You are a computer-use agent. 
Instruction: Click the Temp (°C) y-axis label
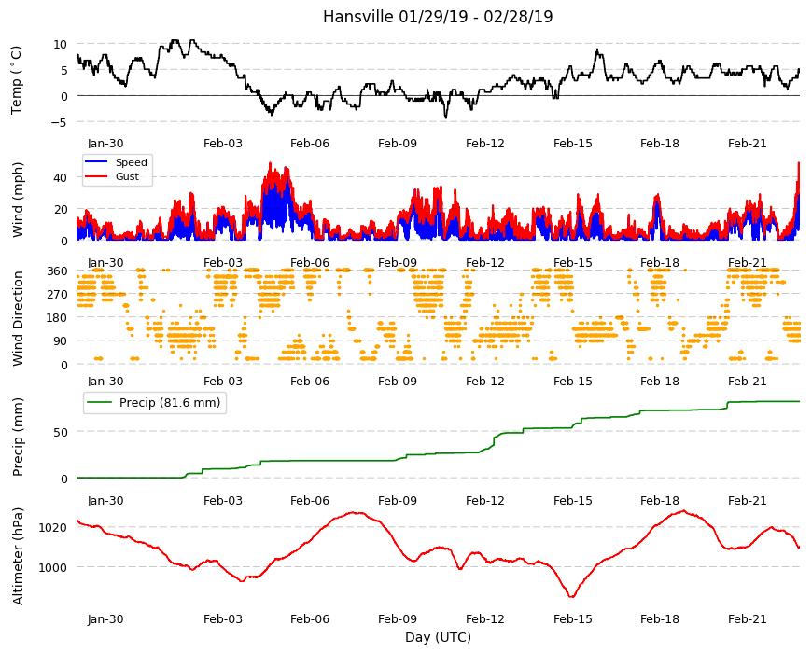click(17, 80)
